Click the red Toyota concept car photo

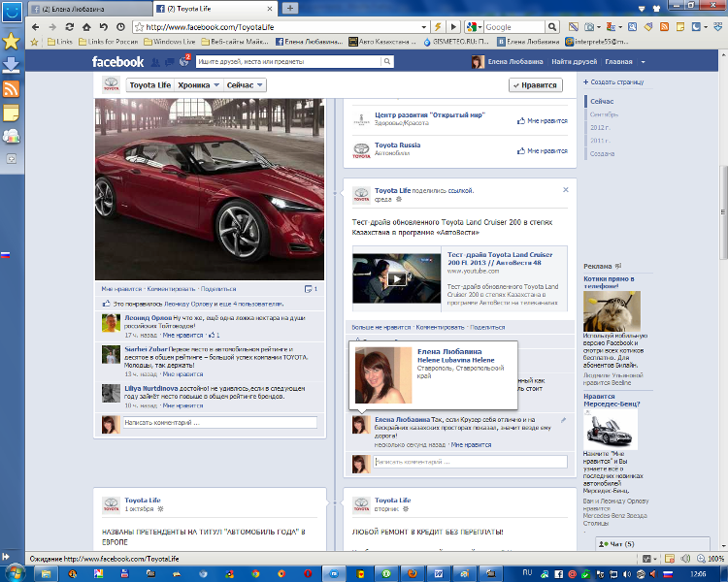pyautogui.click(x=210, y=189)
